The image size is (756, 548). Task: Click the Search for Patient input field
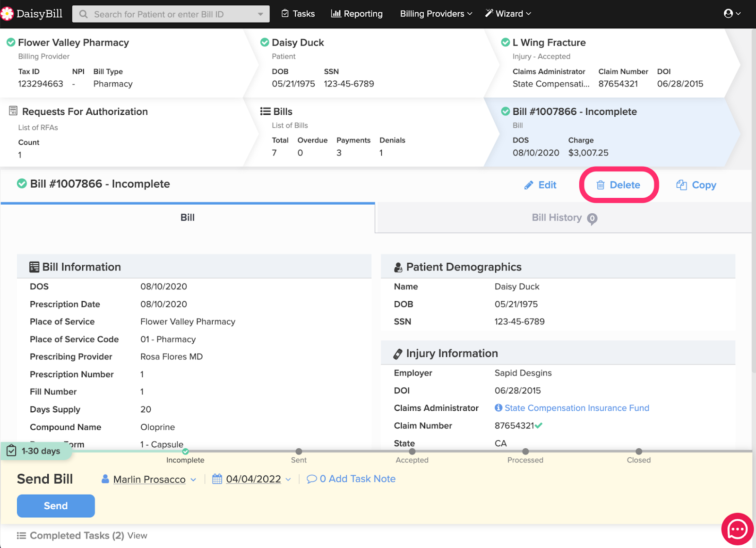click(x=171, y=14)
